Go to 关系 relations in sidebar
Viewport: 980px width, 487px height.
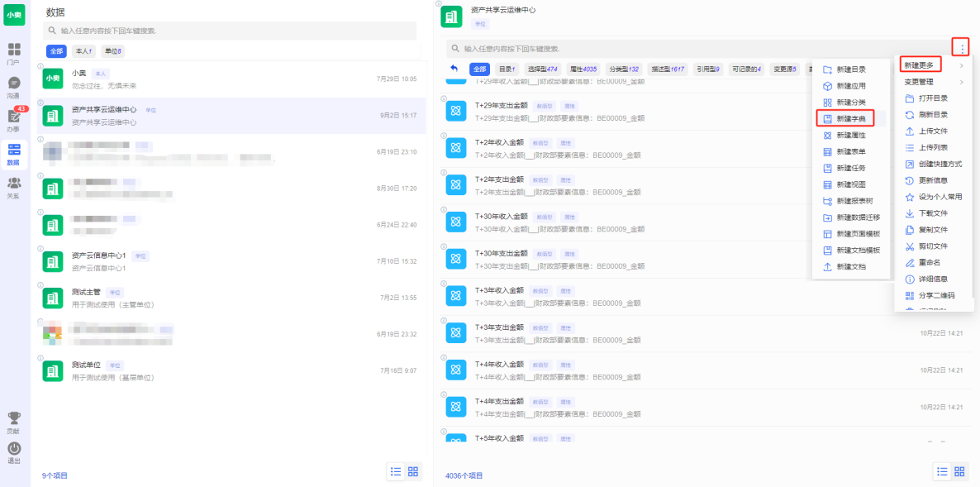pos(14,186)
